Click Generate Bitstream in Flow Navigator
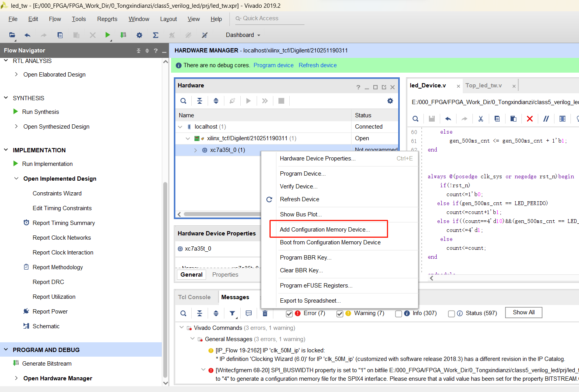The width and height of the screenshot is (579, 392). tap(47, 364)
